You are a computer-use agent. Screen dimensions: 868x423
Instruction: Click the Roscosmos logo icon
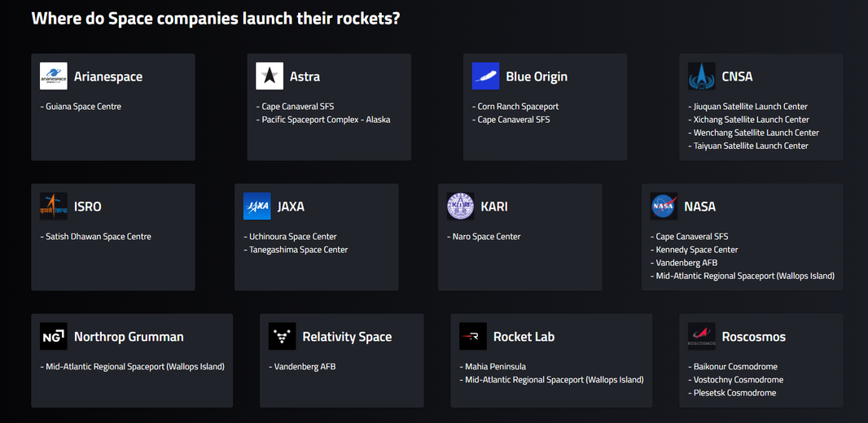pyautogui.click(x=701, y=336)
